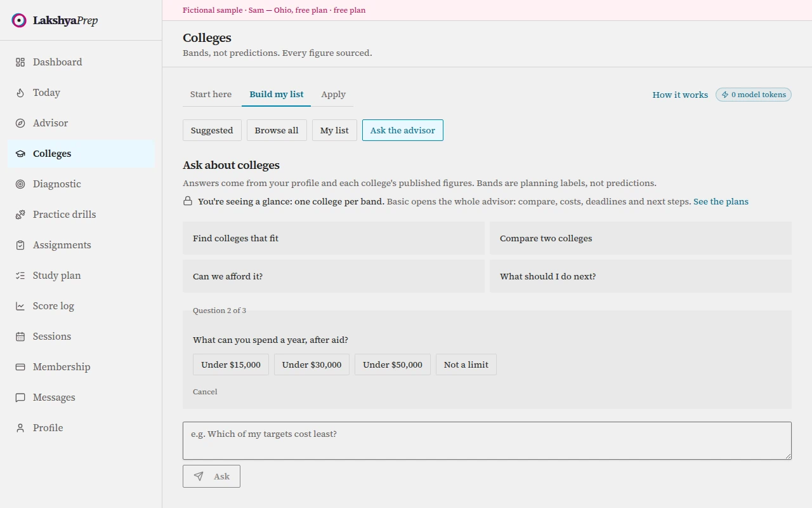Viewport: 812px width, 508px height.
Task: Choose the Compare two colleges prompt
Action: [x=641, y=238]
